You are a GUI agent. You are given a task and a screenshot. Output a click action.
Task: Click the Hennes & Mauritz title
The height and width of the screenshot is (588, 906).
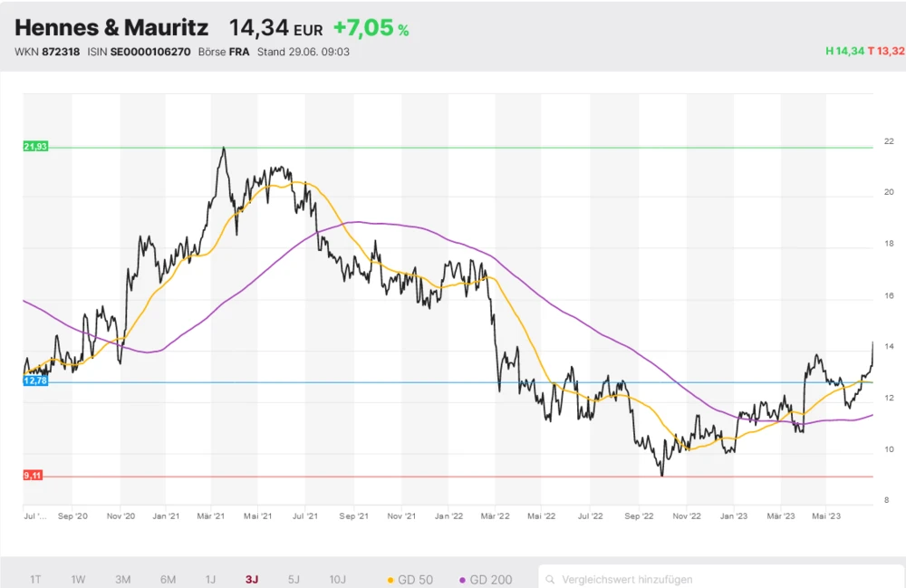[x=111, y=28]
